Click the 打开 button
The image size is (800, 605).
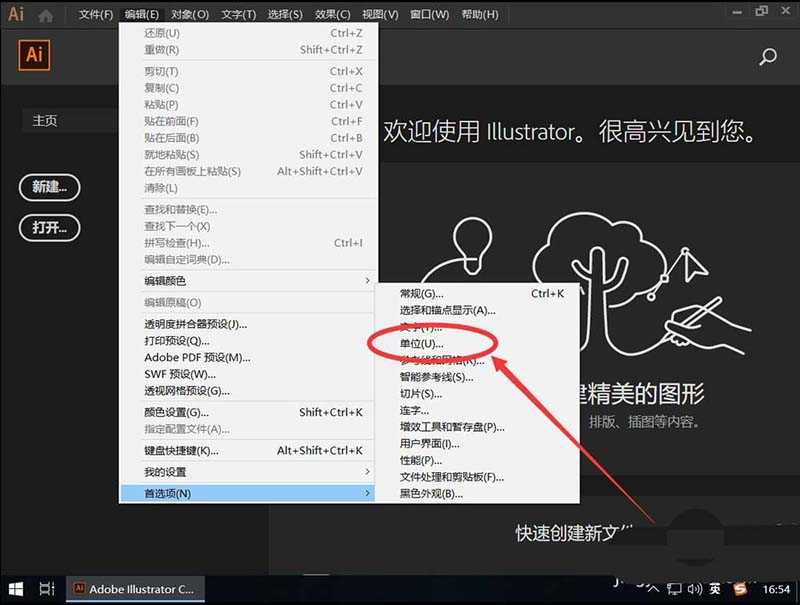tap(49, 228)
